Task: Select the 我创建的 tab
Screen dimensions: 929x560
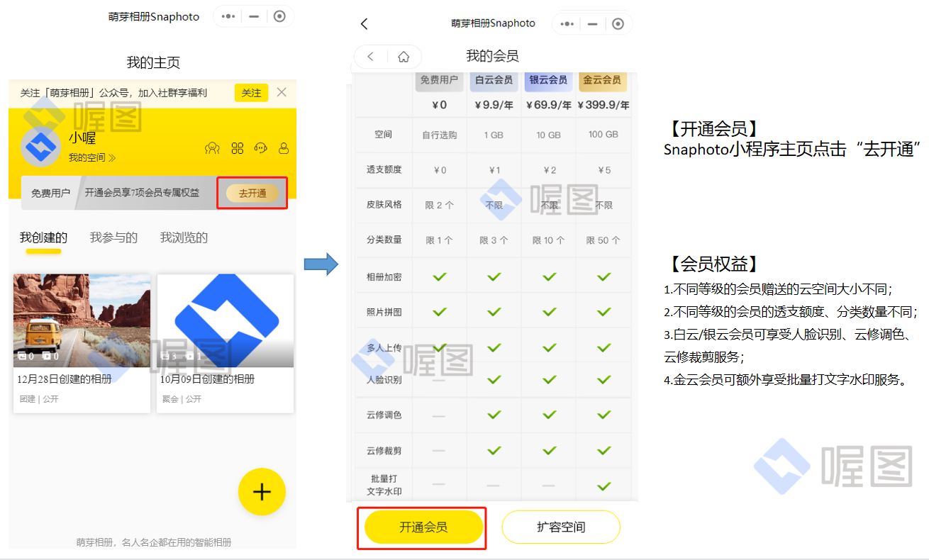Action: click(x=43, y=237)
